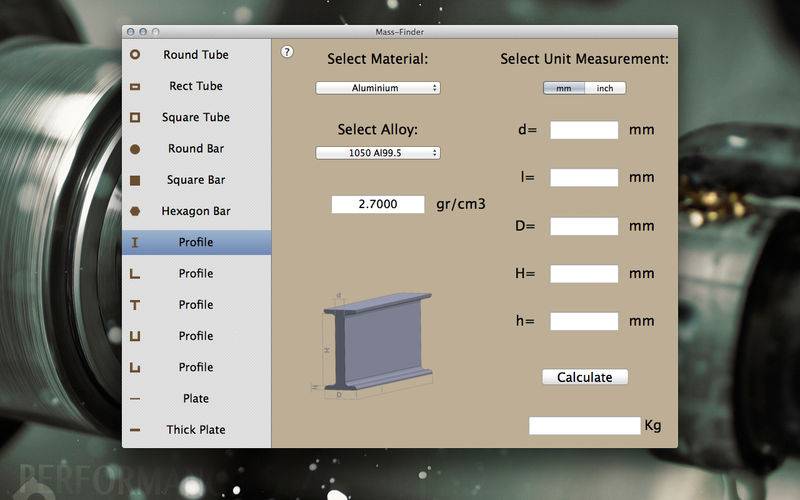
Task: Select the thin Plate line icon
Action: 135,398
